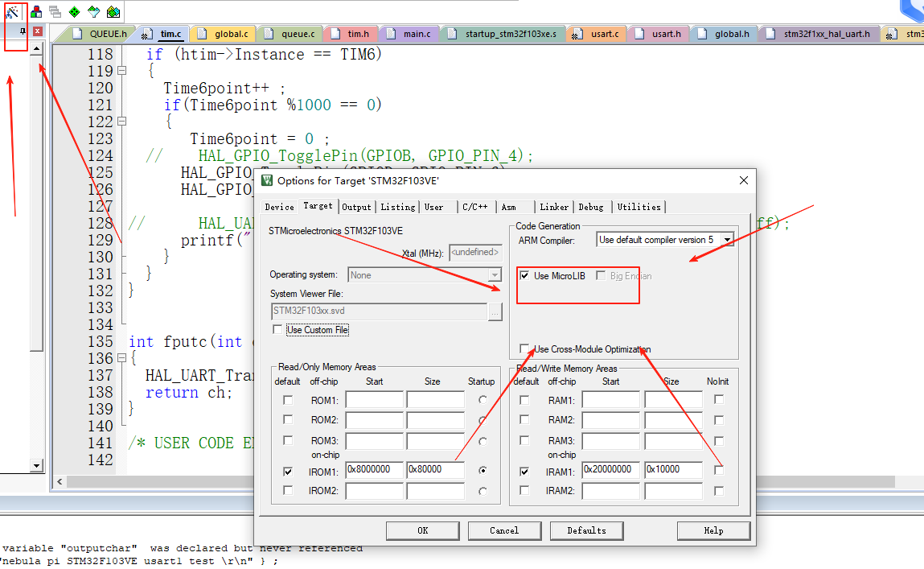The image size is (924, 569).
Task: Select the ROM1 Startup radio button
Action: [483, 400]
